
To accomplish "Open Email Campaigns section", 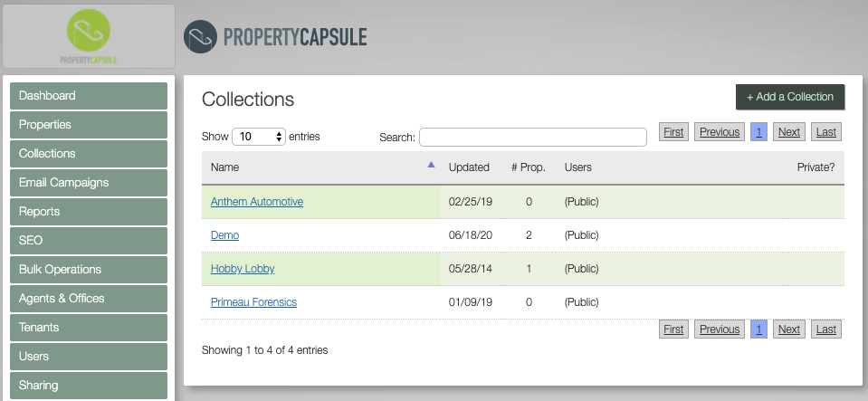I will pos(89,182).
